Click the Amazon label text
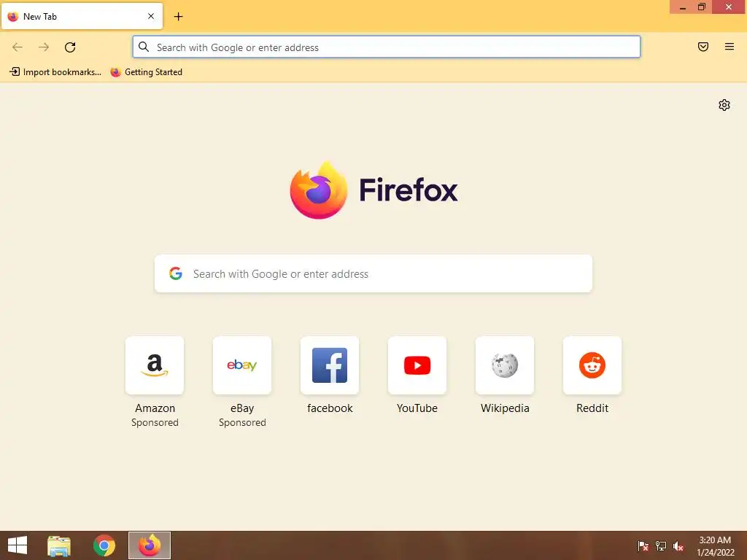 coord(155,408)
